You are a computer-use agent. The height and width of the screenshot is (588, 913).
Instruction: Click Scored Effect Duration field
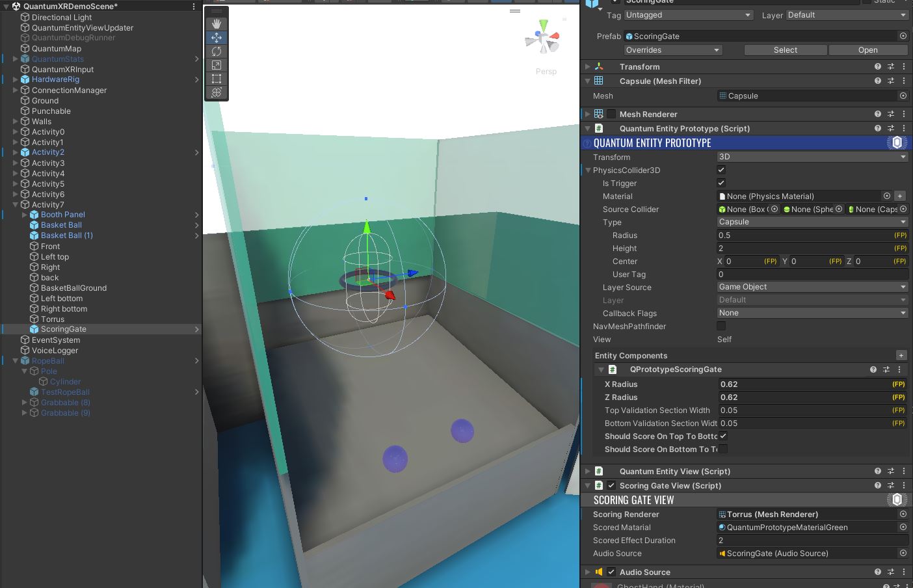(812, 540)
